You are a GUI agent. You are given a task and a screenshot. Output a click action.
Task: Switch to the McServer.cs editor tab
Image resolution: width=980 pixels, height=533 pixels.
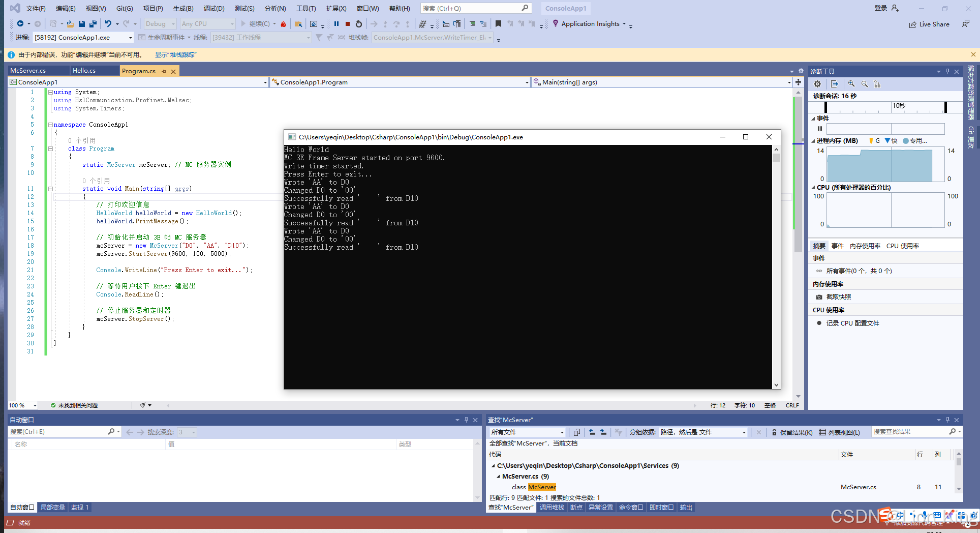tap(28, 71)
